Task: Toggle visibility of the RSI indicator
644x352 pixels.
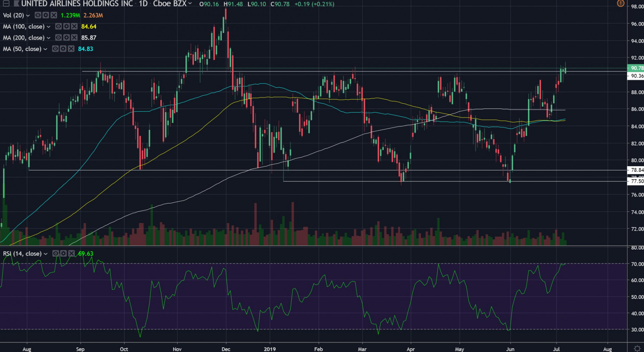Action: tap(56, 254)
